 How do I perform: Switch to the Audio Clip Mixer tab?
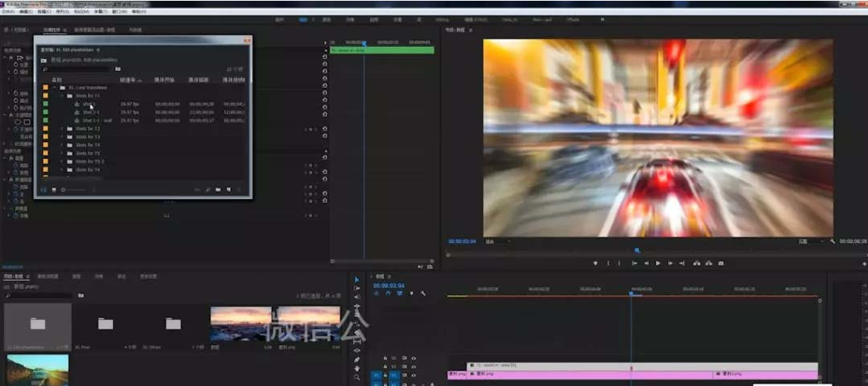click(94, 30)
